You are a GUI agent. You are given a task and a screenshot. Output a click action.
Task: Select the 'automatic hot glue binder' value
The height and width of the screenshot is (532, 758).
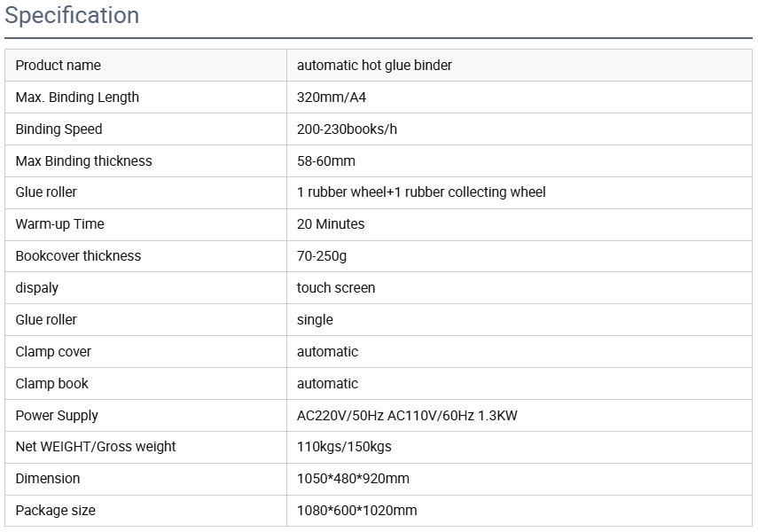[374, 66]
